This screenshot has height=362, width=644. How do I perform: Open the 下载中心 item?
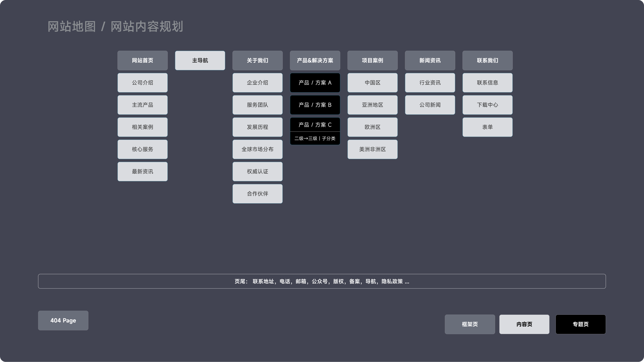[x=487, y=105]
